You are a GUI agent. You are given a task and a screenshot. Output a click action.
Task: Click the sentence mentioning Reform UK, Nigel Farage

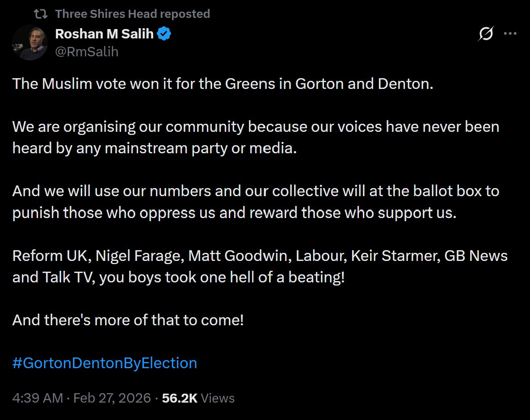point(259,256)
